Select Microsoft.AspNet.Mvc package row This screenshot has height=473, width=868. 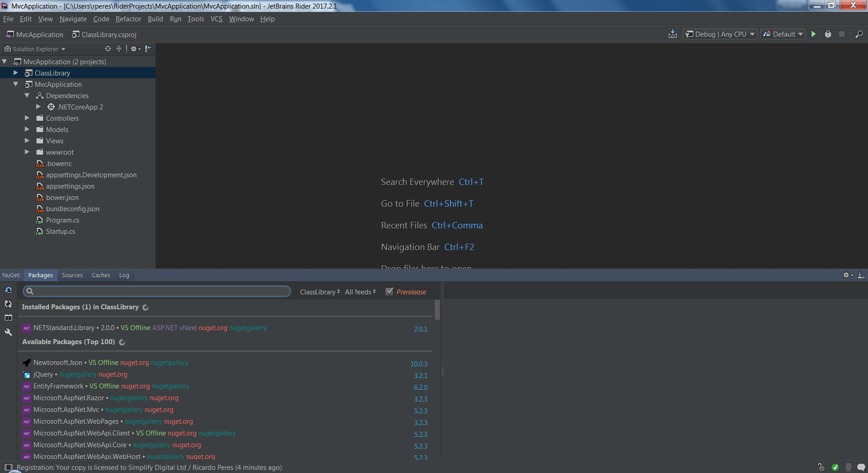225,410
